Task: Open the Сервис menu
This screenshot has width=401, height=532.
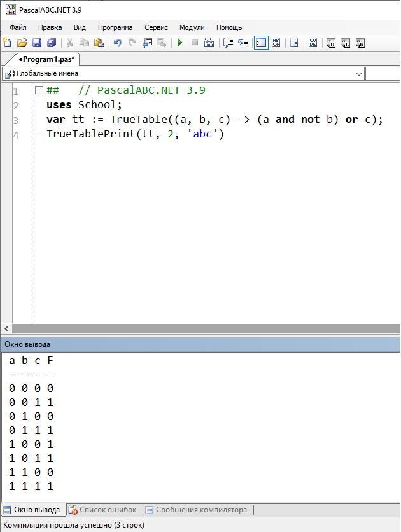Action: click(x=156, y=27)
